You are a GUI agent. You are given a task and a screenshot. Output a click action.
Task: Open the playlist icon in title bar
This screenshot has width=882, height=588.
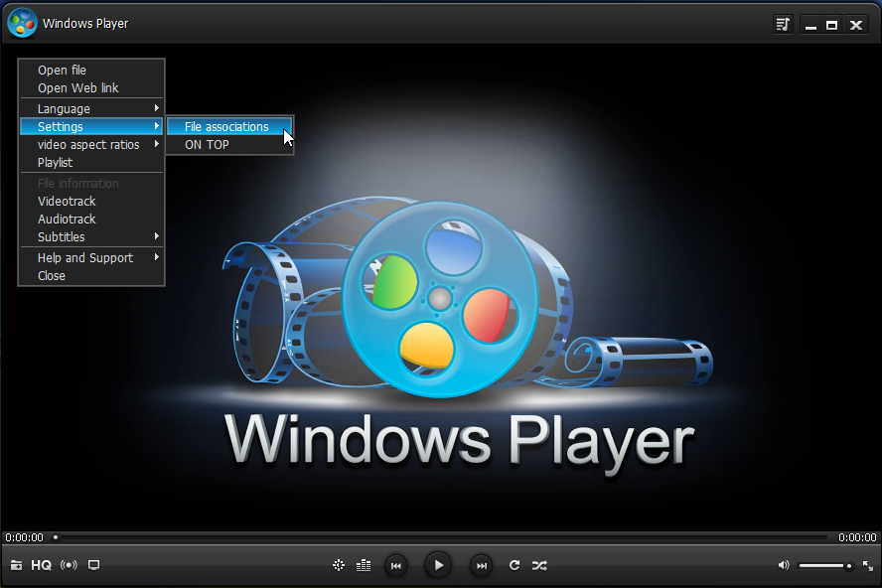[x=783, y=24]
